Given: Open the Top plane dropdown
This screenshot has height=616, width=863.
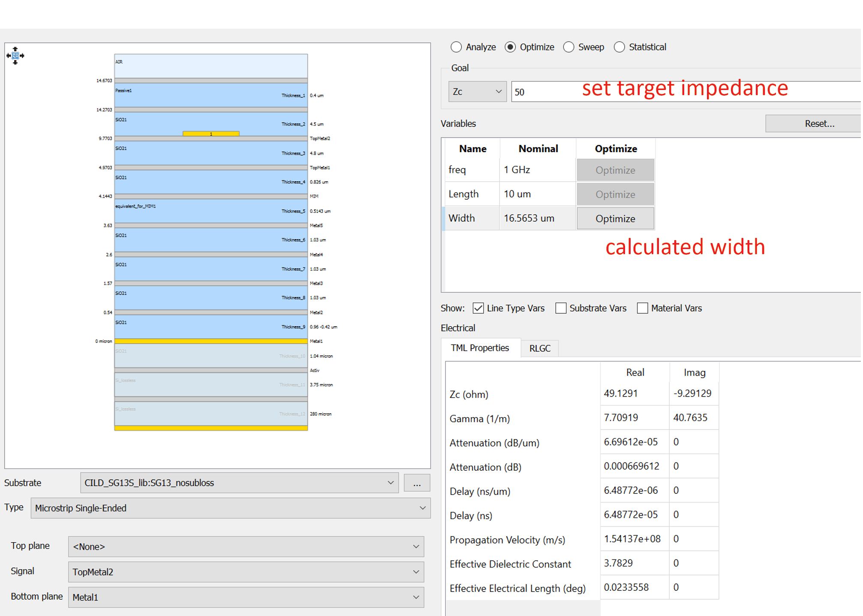Looking at the screenshot, I should (246, 547).
